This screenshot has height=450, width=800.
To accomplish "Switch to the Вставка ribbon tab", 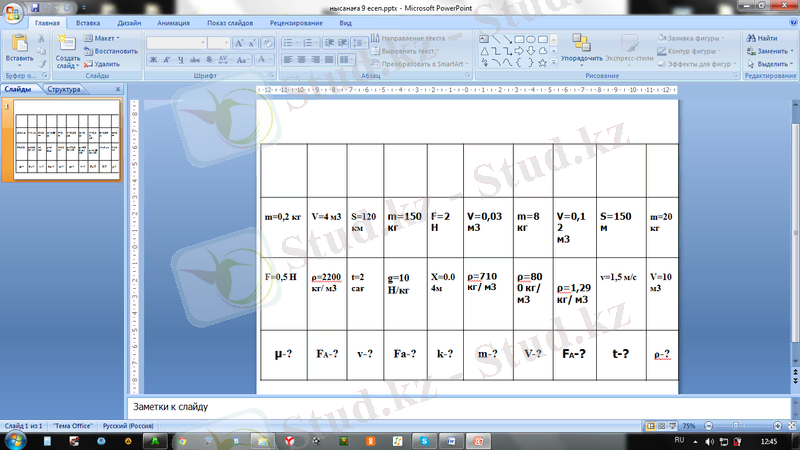I will point(87,21).
